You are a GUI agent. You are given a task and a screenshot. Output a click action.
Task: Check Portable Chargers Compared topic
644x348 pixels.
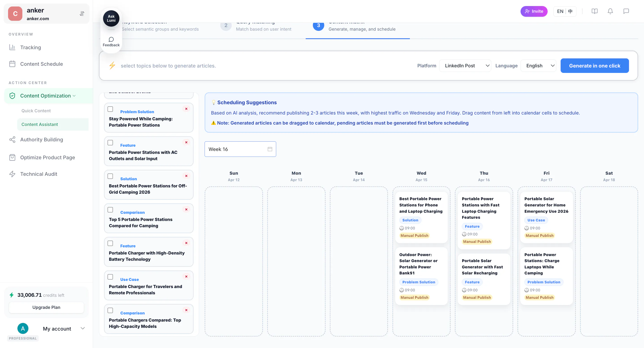tap(110, 310)
